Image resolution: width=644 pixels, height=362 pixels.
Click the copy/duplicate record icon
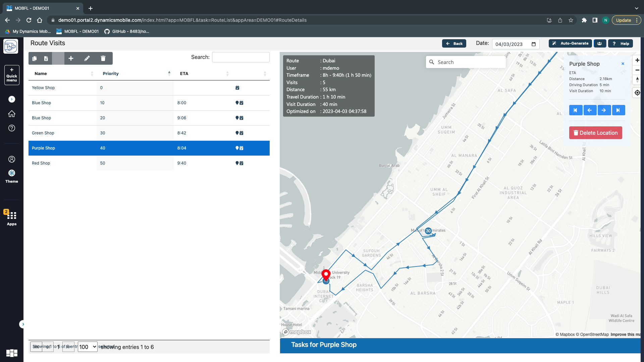(x=35, y=58)
